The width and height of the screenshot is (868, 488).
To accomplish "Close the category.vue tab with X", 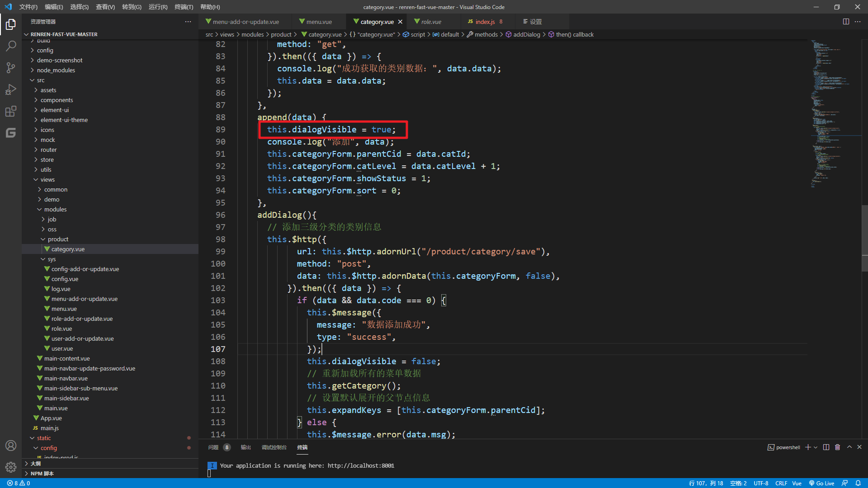I will tap(400, 22).
